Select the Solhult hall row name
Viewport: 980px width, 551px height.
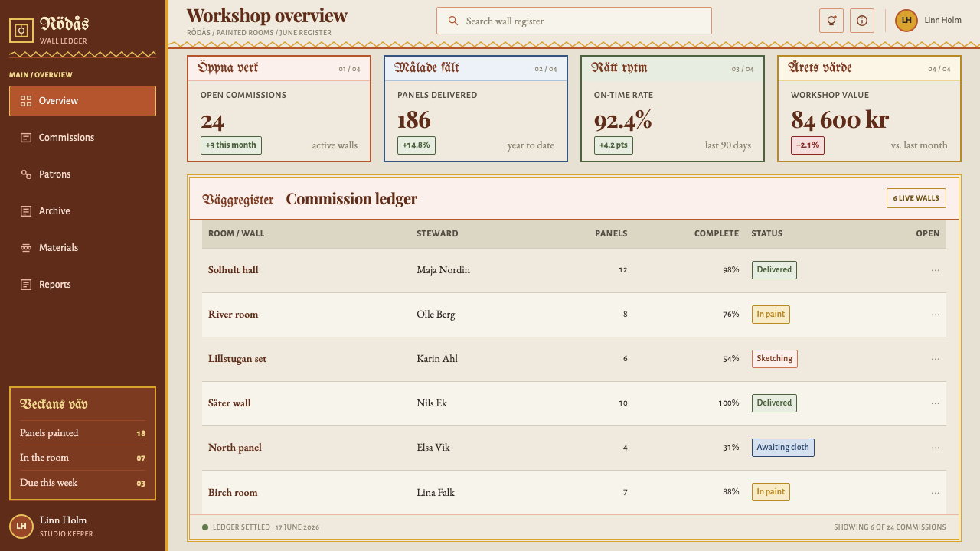(x=234, y=270)
